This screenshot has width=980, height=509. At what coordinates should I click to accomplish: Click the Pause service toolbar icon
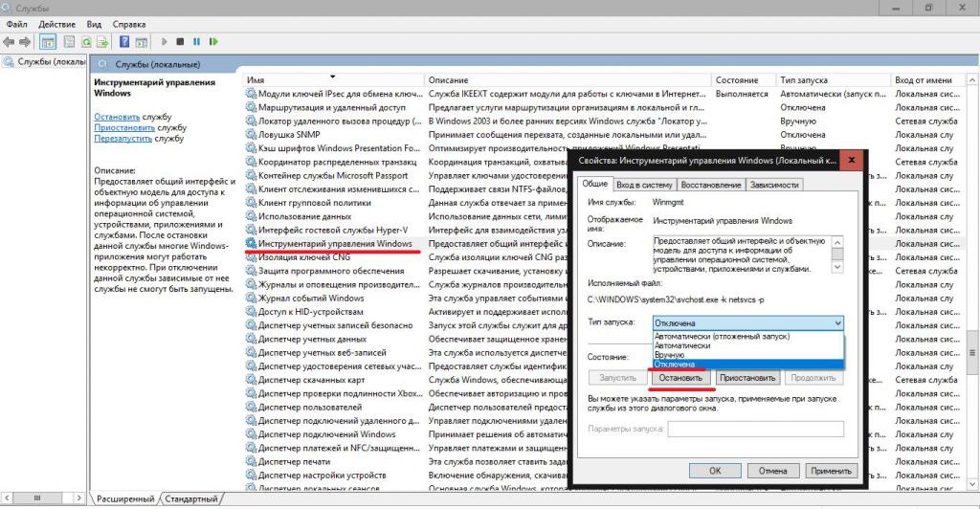coord(196,42)
